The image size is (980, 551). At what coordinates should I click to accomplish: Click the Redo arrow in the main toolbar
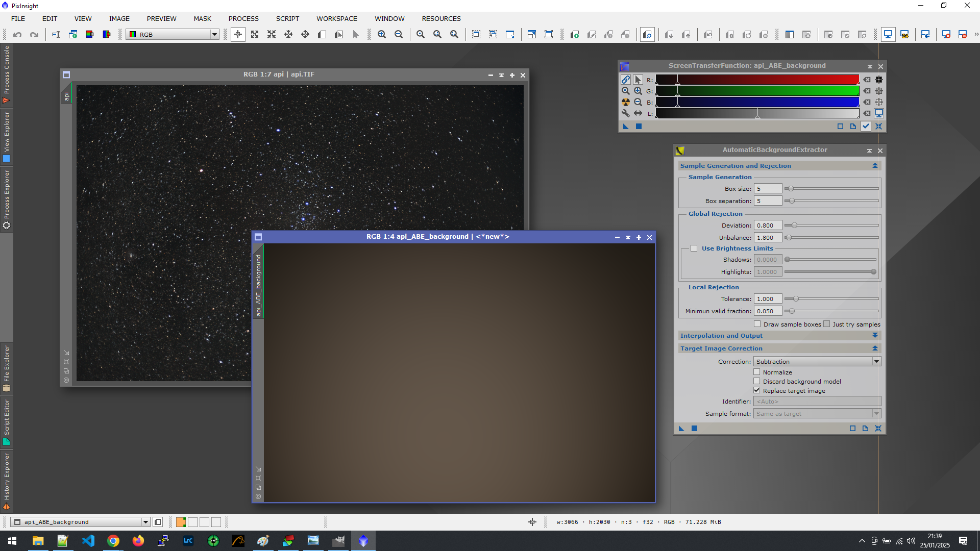[x=34, y=35]
